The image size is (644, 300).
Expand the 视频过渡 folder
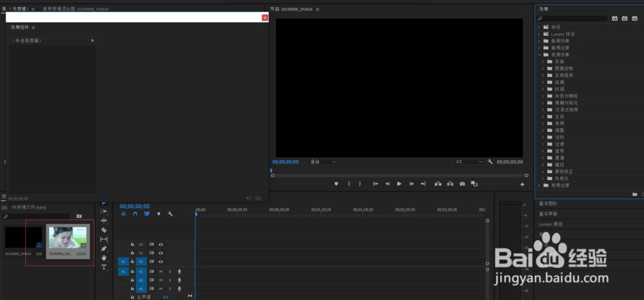point(539,185)
